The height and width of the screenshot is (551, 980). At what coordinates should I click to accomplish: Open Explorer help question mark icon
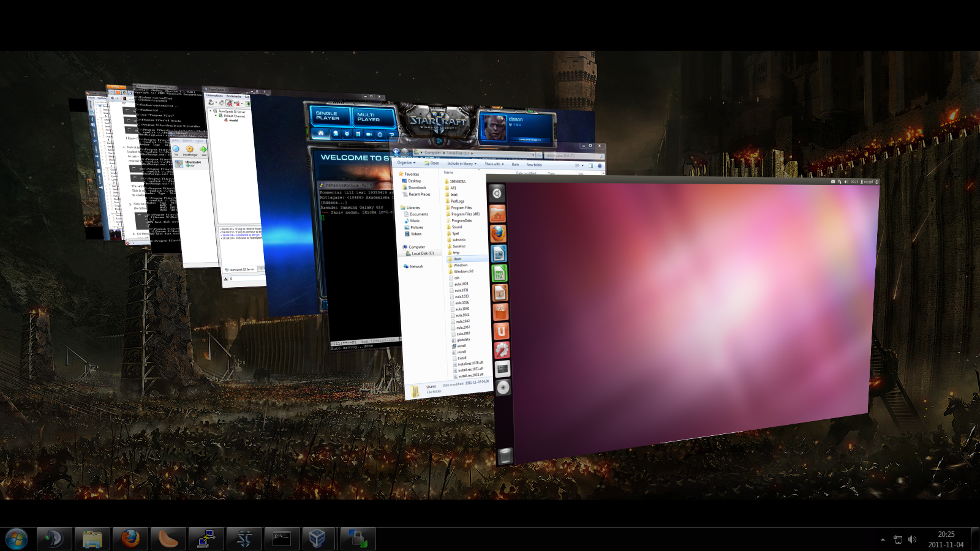600,166
